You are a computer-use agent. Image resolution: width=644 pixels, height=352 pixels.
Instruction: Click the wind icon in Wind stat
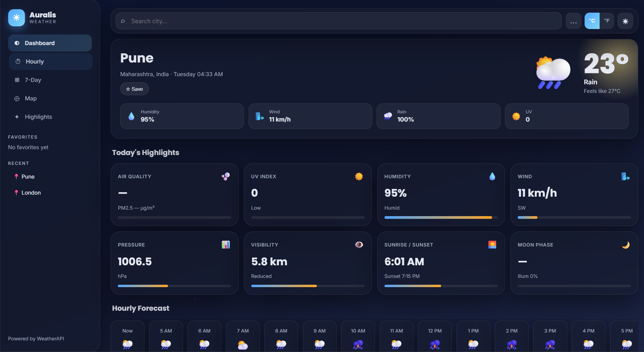(260, 116)
